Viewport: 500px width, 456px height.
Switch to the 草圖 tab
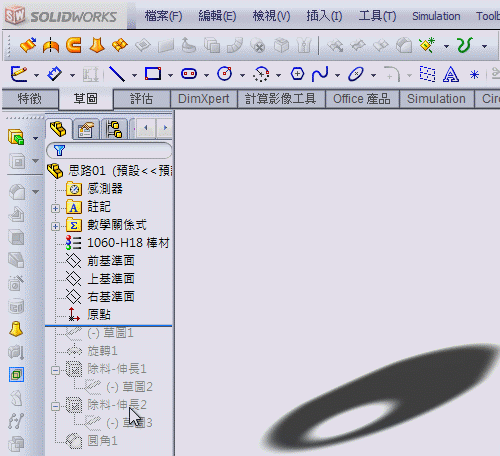pos(86,99)
